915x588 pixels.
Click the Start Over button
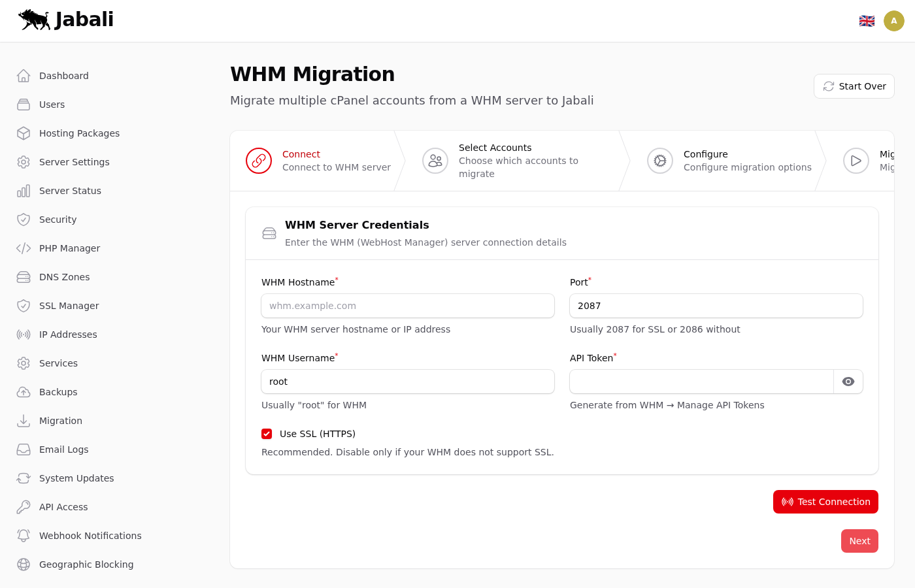[854, 86]
